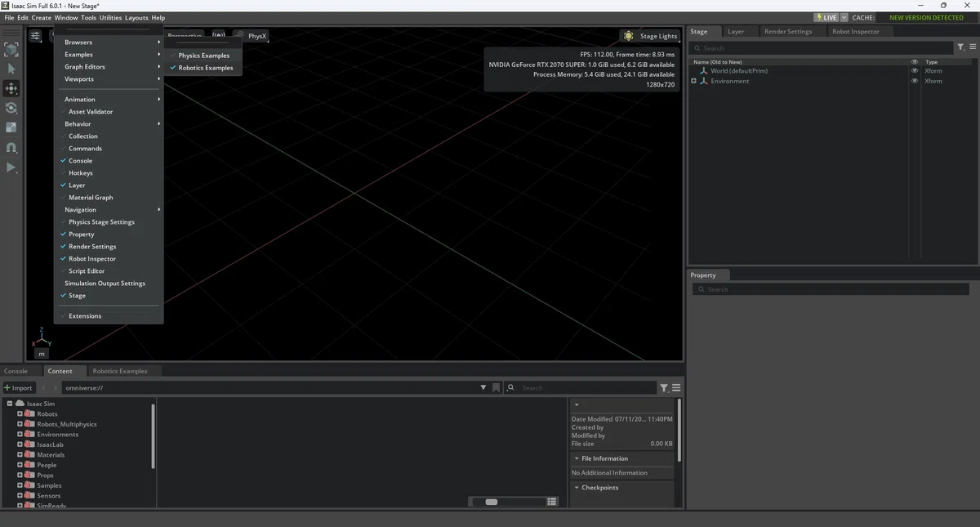Toggle visibility of World (defaultPrim)
Viewport: 980px width, 527px height.
pos(915,71)
